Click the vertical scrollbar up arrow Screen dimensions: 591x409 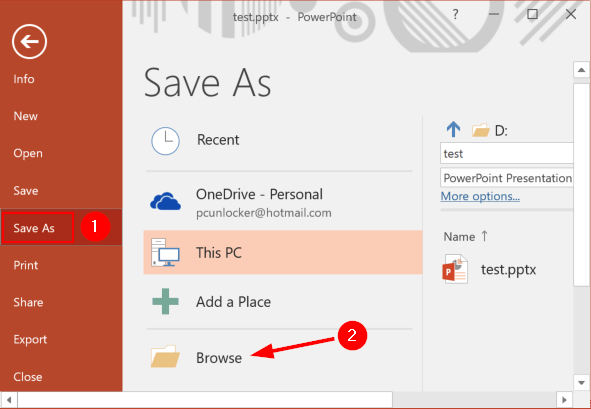[x=581, y=70]
